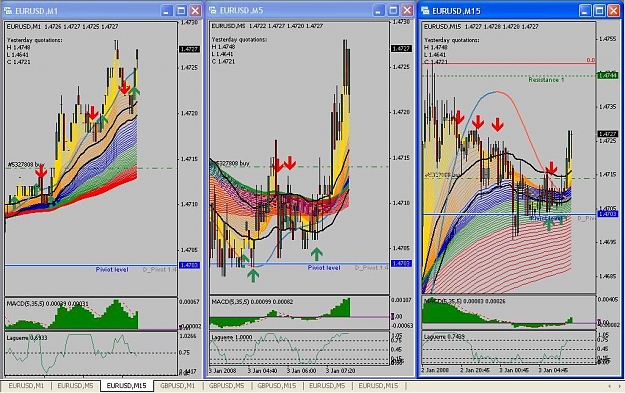Maximize the EURUSD,M1 chart window
Screen dimensions: 625x393
tap(181, 11)
